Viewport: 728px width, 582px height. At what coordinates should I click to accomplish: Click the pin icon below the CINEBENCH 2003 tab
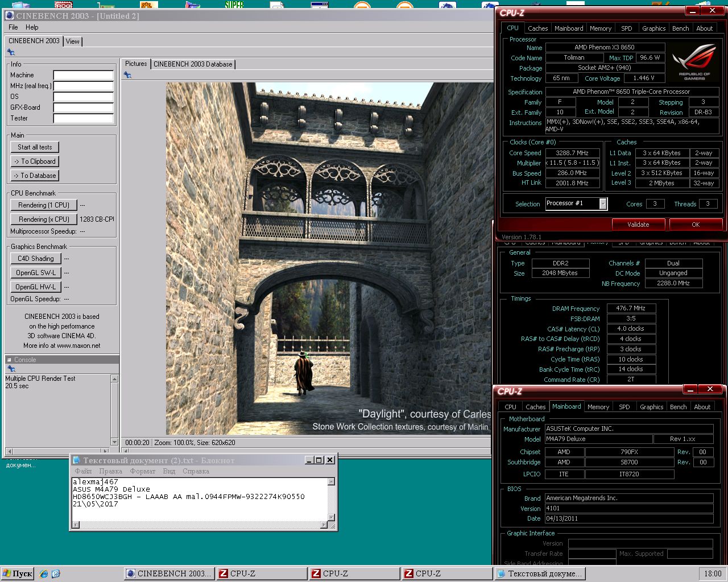11,52
